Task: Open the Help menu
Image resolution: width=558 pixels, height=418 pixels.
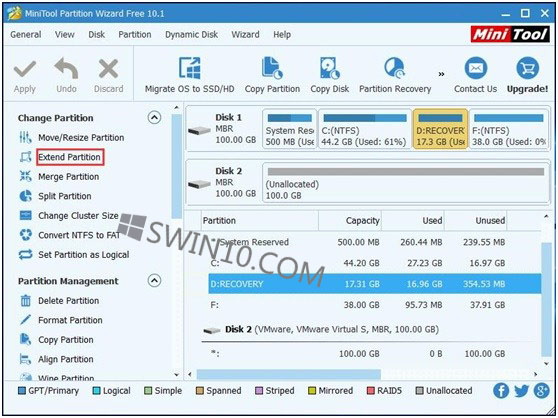Action: [x=282, y=35]
